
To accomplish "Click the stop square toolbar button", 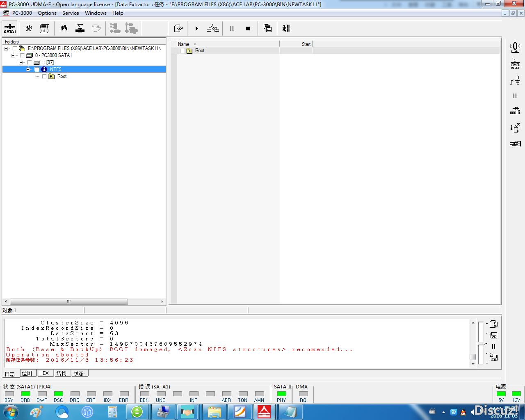I will [248, 29].
